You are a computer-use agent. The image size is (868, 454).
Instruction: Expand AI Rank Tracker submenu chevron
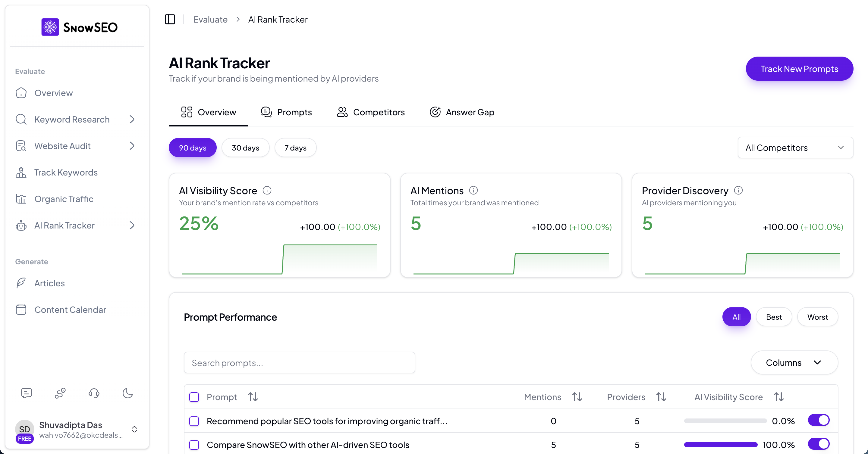[x=132, y=225]
